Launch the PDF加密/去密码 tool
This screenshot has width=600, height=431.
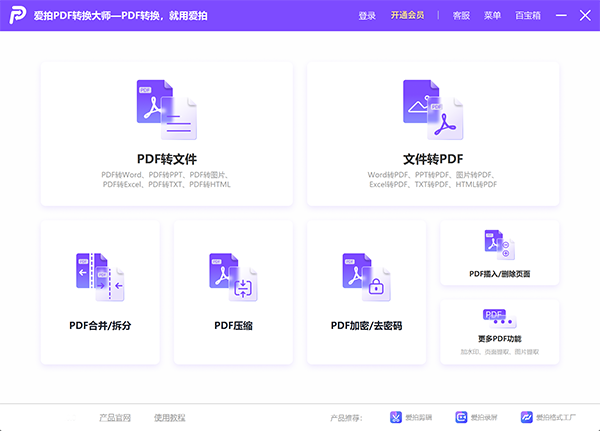(x=366, y=292)
